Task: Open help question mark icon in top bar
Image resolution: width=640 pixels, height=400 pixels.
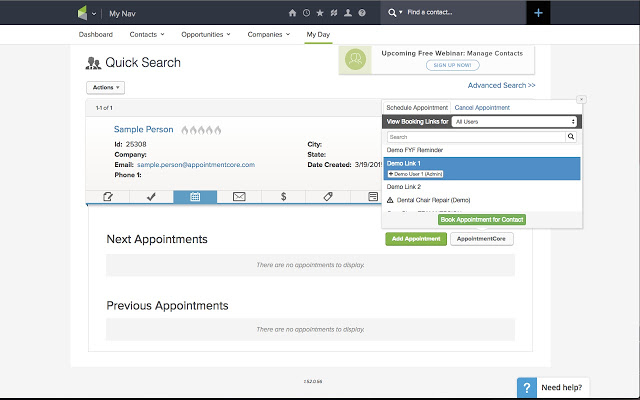Action: tap(362, 13)
